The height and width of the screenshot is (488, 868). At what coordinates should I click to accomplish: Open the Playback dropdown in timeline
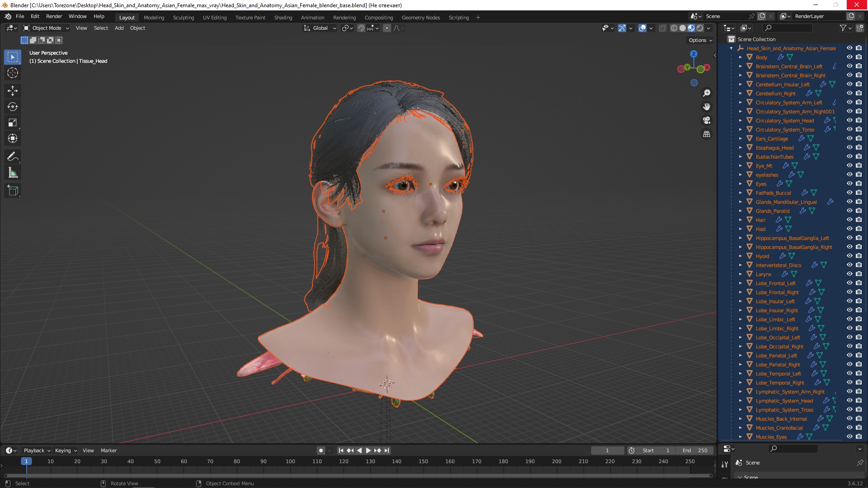(37, 450)
